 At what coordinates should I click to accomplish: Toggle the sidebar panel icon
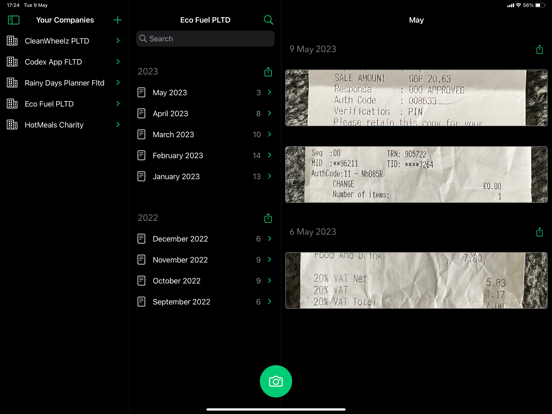(14, 20)
